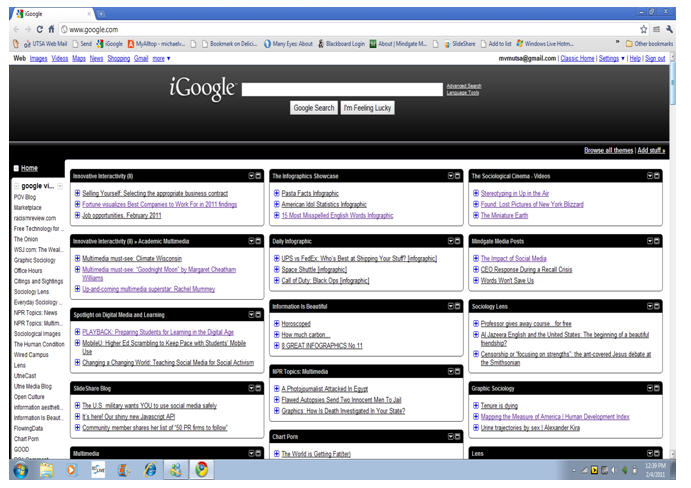The height and width of the screenshot is (488, 691).
Task: Open Windows Explorer folder on the taskbar
Action: coord(46,470)
